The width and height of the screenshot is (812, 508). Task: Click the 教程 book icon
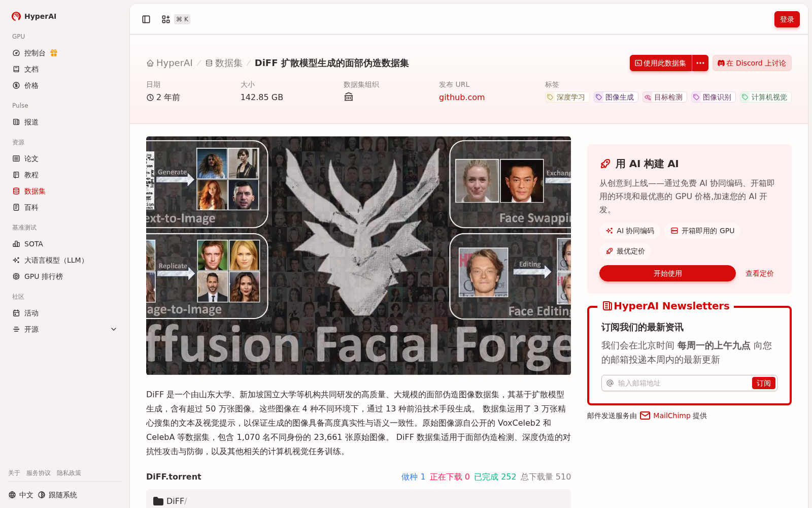tap(16, 175)
